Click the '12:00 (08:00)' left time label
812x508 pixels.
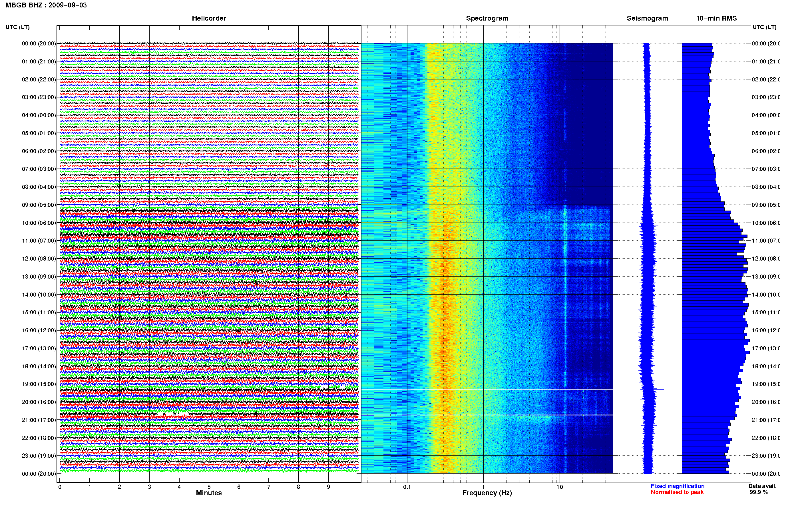(39, 259)
